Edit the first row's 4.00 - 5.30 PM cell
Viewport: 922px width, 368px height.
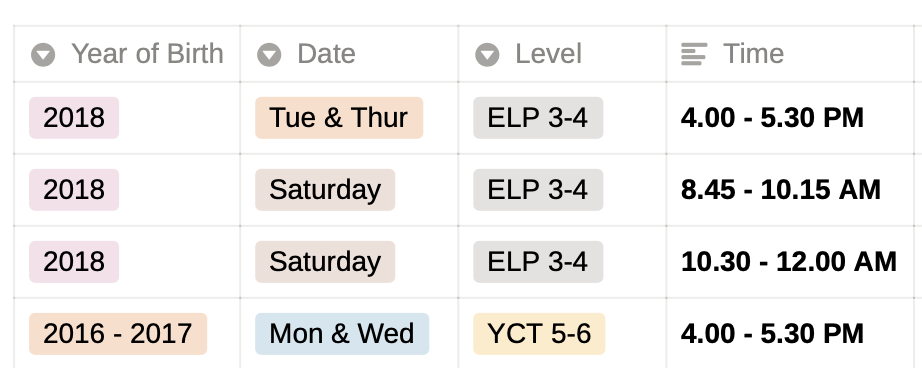(x=790, y=118)
